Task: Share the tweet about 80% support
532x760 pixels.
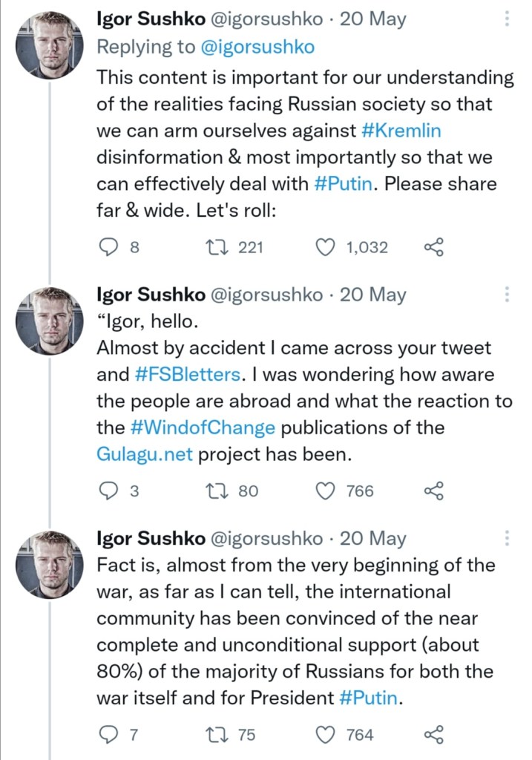Action: pyautogui.click(x=433, y=735)
